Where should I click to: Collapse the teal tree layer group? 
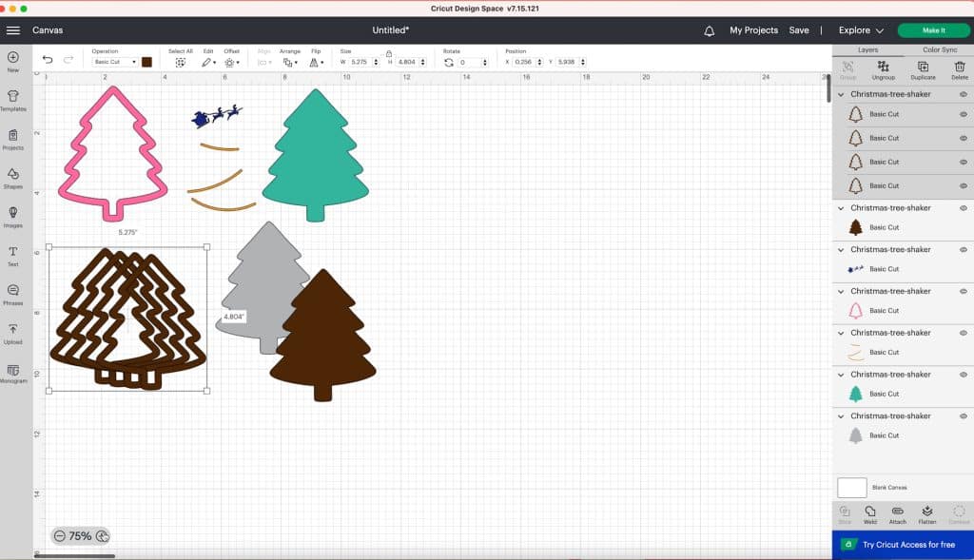pos(841,375)
